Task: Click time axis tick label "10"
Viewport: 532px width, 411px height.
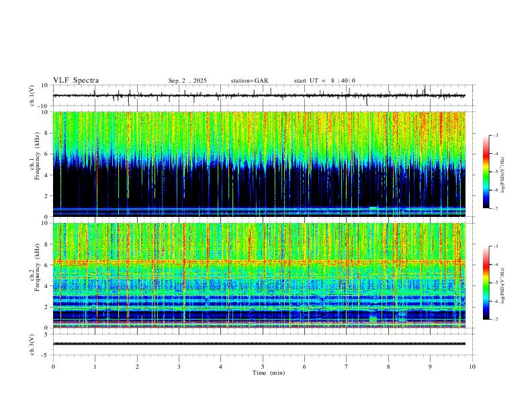Action: point(472,367)
